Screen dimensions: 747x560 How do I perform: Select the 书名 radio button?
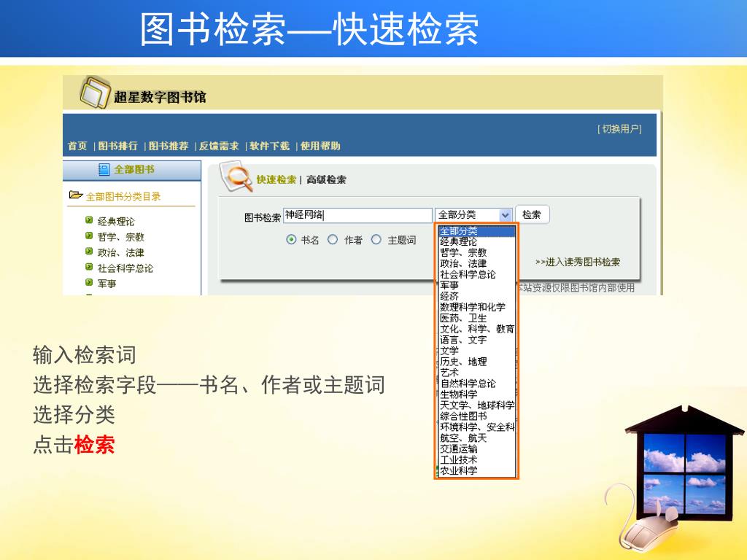click(x=291, y=239)
